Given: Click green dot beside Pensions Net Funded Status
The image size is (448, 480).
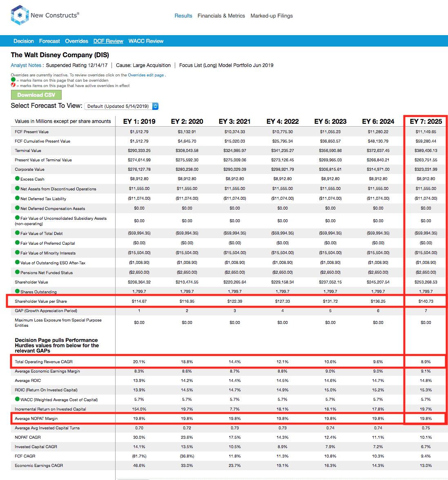Looking at the screenshot, I should click(17, 272).
